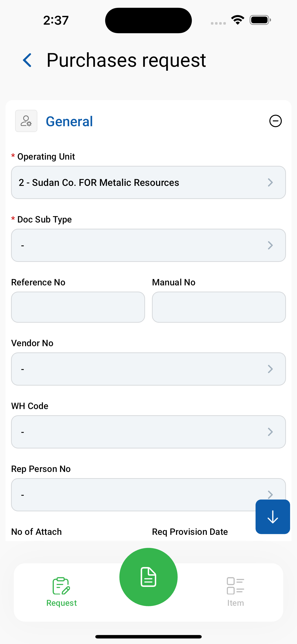The image size is (297, 644).
Task: Open the WH Code selector
Action: tap(148, 432)
